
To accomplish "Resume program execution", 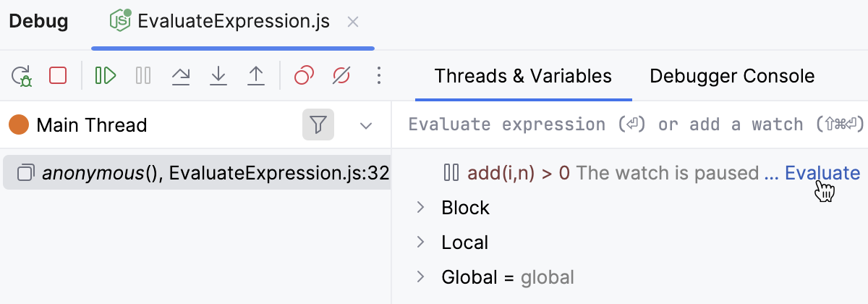I will point(106,75).
